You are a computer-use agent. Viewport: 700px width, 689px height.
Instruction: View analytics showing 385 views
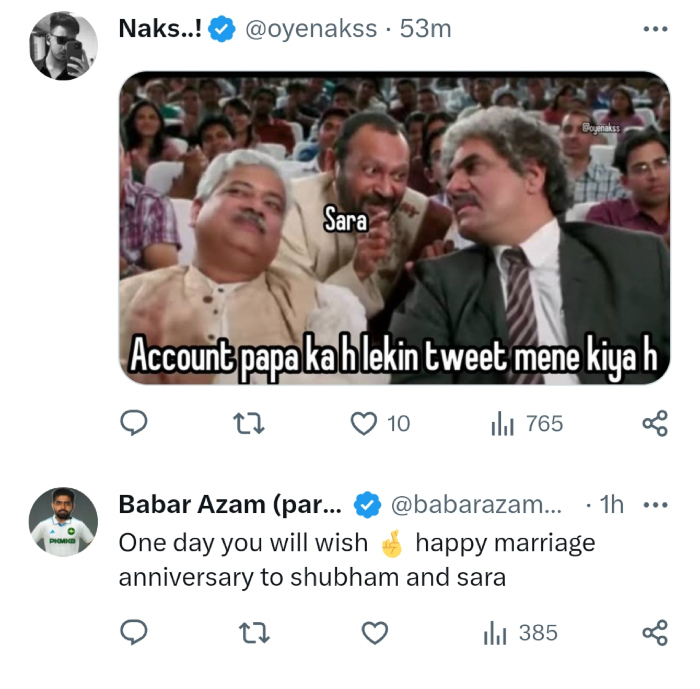tap(520, 633)
